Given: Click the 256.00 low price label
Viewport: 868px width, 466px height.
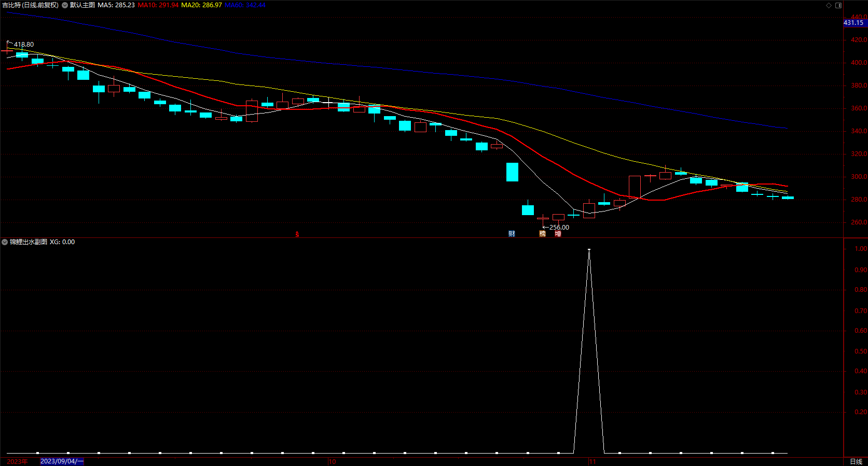Looking at the screenshot, I should (x=559, y=228).
